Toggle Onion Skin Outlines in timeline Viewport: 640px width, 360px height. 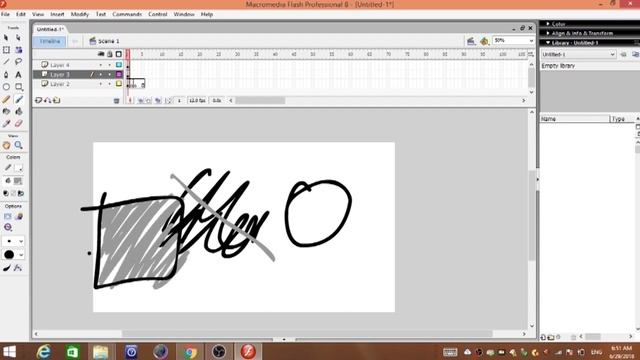click(x=149, y=100)
